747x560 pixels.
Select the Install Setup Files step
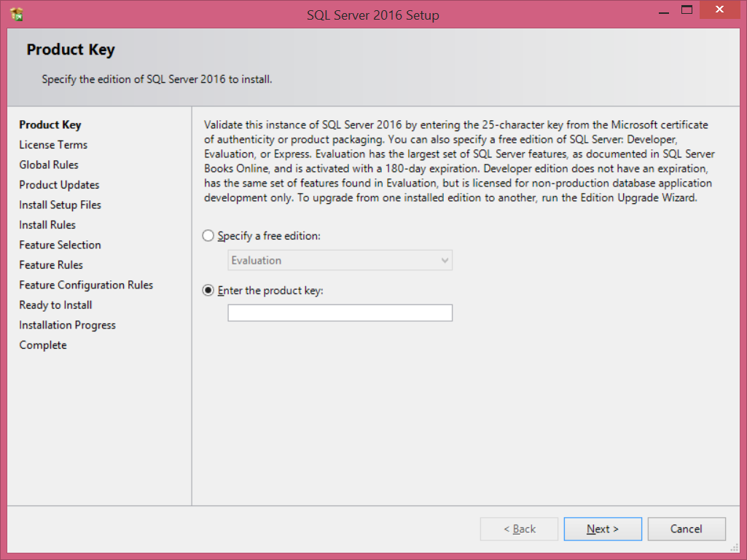60,205
